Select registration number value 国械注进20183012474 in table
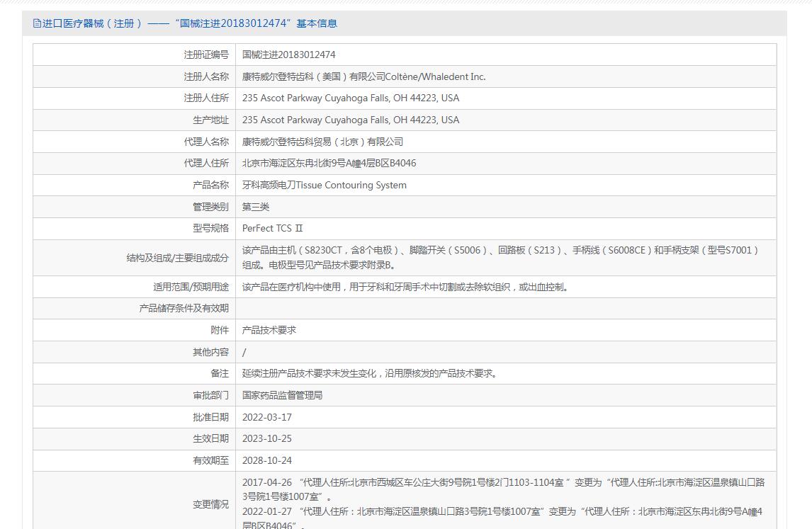 [288, 55]
